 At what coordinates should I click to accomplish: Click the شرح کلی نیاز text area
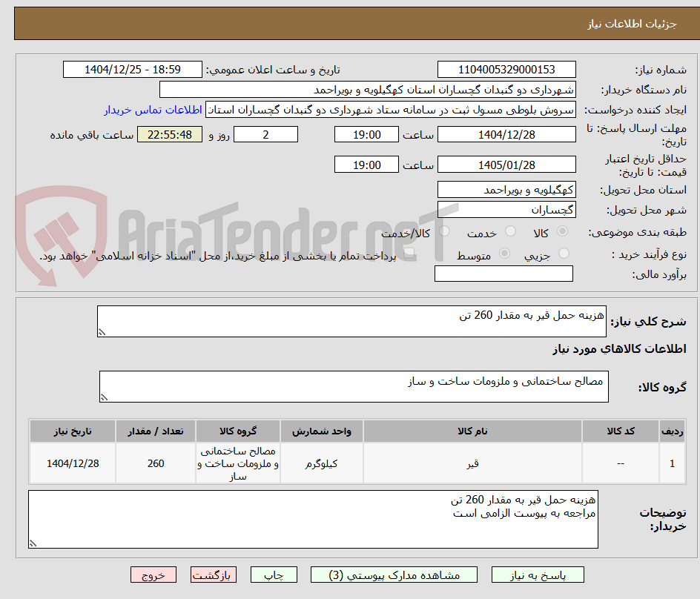[351, 322]
